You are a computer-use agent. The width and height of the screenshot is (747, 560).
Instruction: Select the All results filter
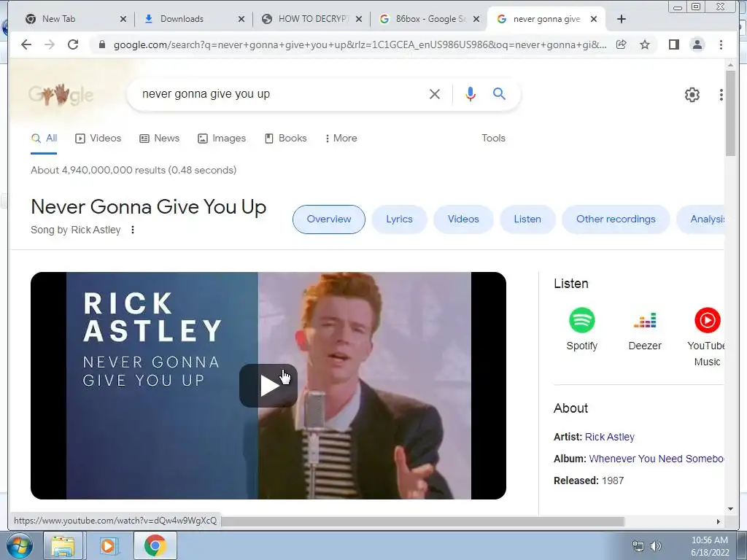click(44, 138)
